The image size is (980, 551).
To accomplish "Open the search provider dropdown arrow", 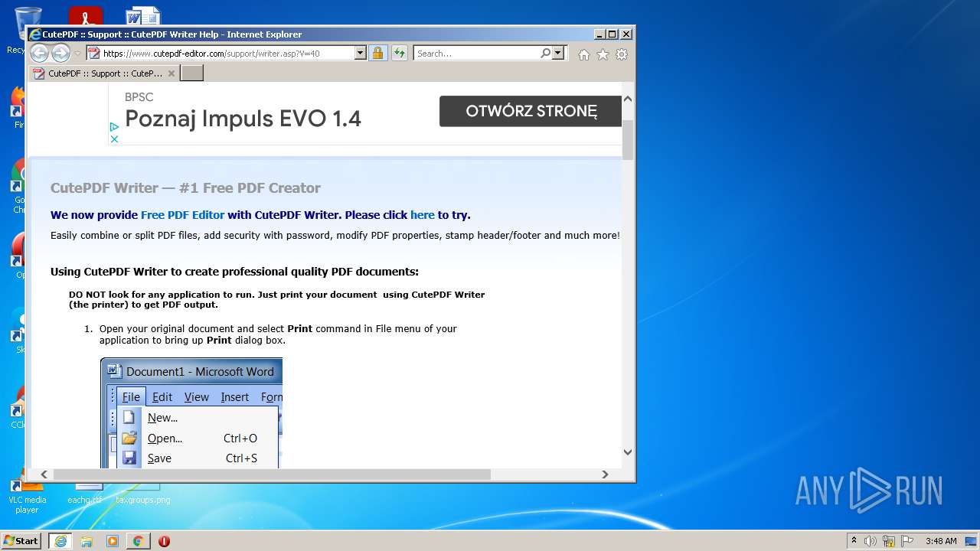I will click(558, 54).
